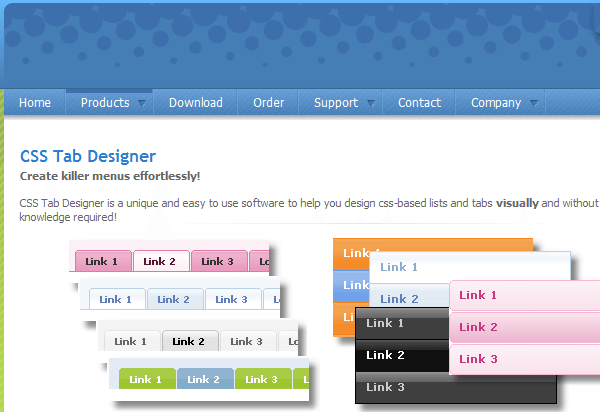The width and height of the screenshot is (600, 412).
Task: Click the green Link 3 tab
Action: (263, 379)
